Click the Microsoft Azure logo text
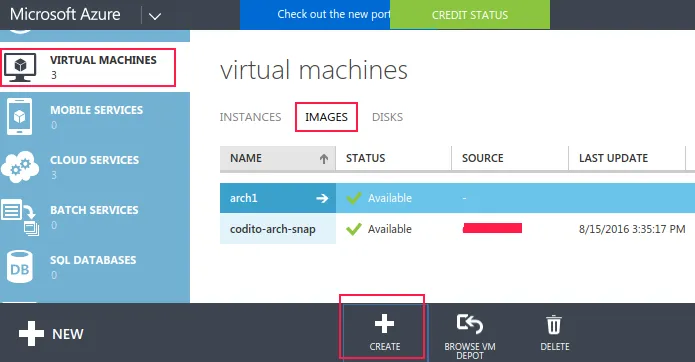 click(65, 14)
